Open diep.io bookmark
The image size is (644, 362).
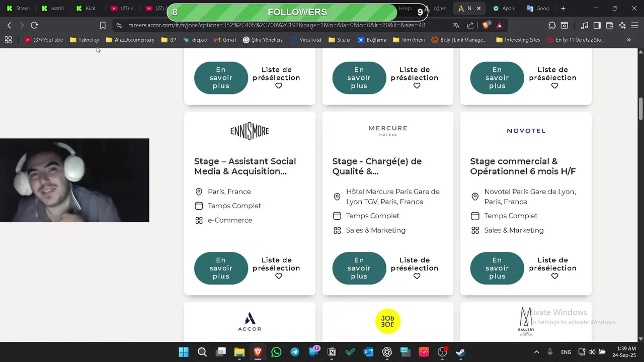click(195, 40)
